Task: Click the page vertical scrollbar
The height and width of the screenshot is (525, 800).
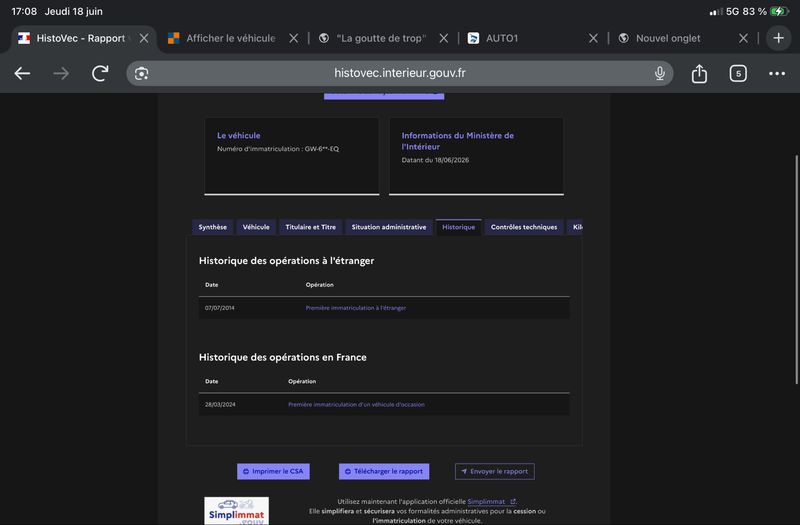Action: tap(796, 269)
